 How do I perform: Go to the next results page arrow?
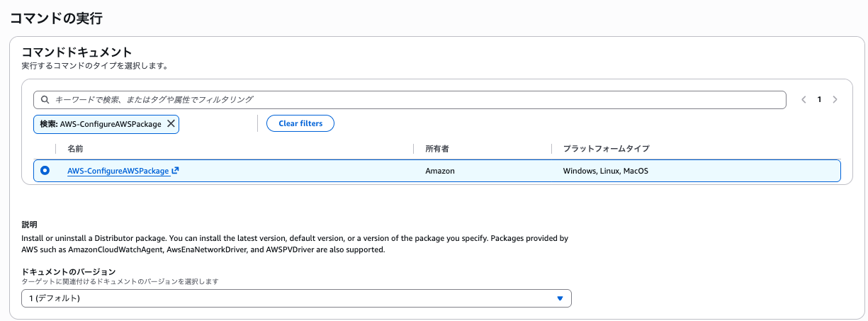(835, 100)
